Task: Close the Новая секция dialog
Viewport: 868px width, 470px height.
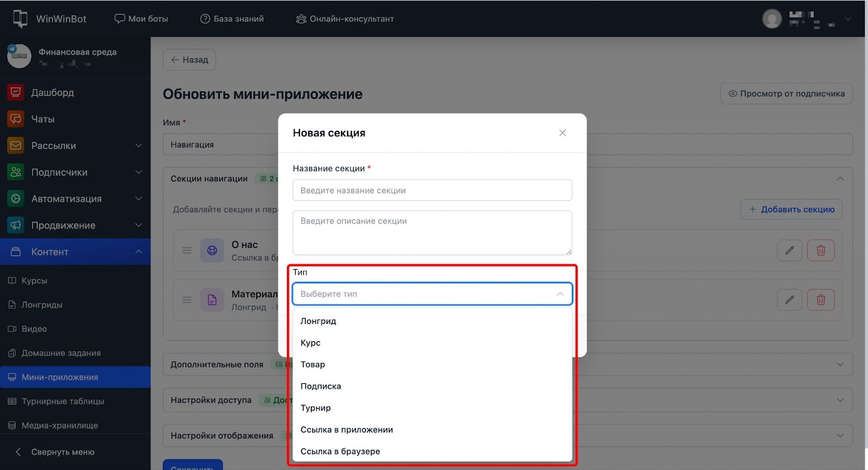Action: click(563, 133)
